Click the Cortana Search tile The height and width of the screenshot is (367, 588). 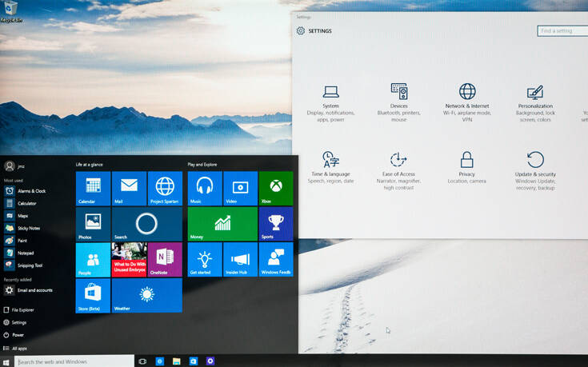click(147, 224)
